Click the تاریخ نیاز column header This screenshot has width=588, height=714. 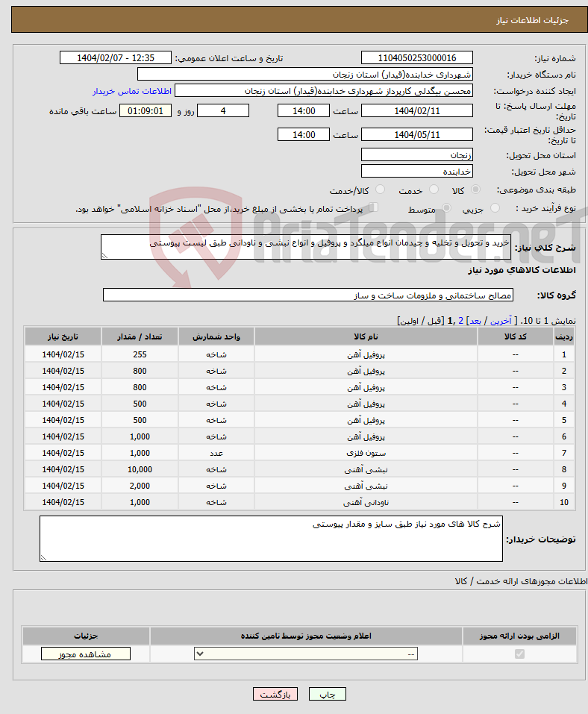pyautogui.click(x=63, y=336)
